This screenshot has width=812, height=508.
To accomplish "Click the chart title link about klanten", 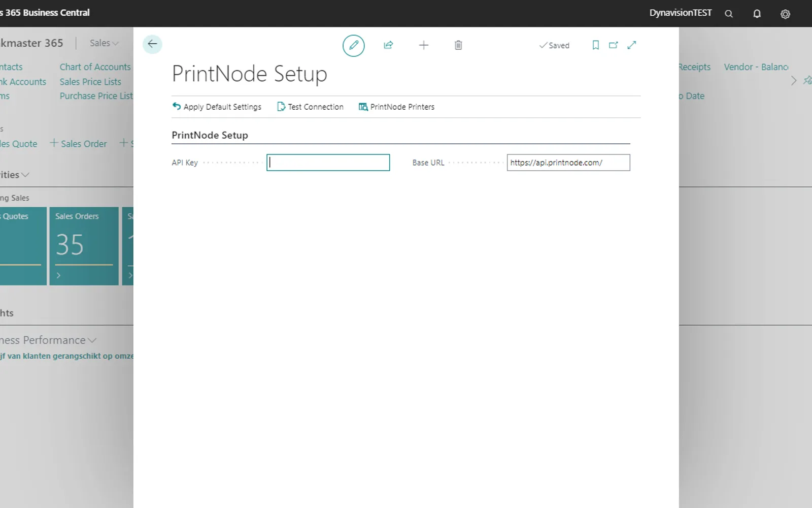I will pos(66,356).
